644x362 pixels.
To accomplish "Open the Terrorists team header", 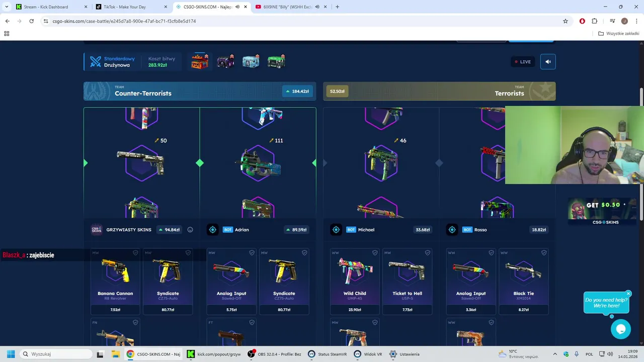I will [x=439, y=91].
